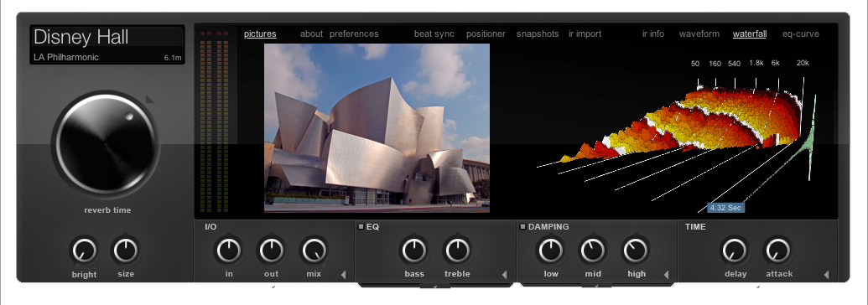Switch to eq-curve view
The width and height of the screenshot is (868, 305).
[801, 34]
